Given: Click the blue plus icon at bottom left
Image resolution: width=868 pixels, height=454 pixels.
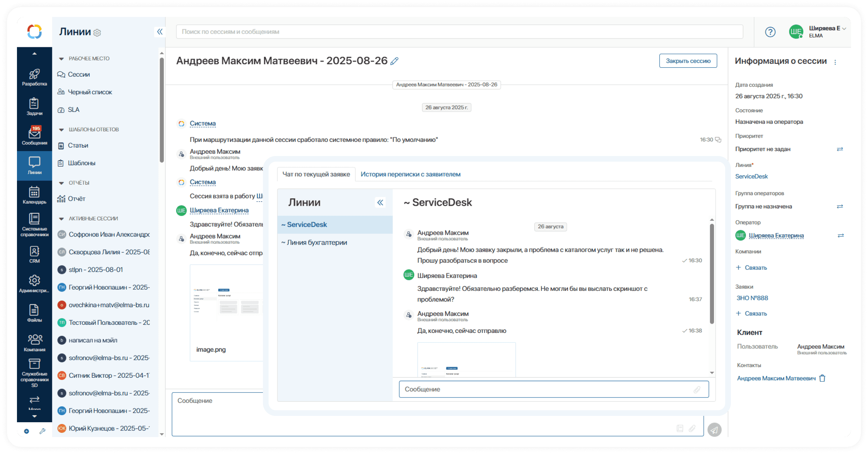Looking at the screenshot, I should point(27,431).
